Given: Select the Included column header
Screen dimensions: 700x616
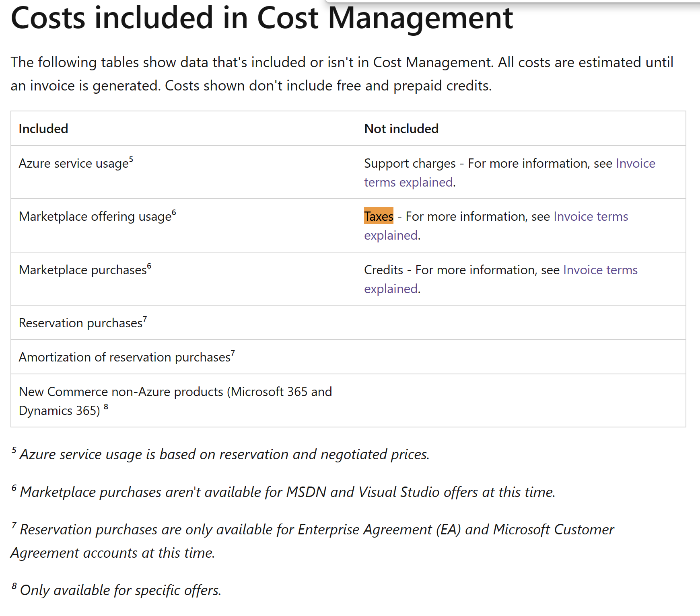Looking at the screenshot, I should (43, 129).
